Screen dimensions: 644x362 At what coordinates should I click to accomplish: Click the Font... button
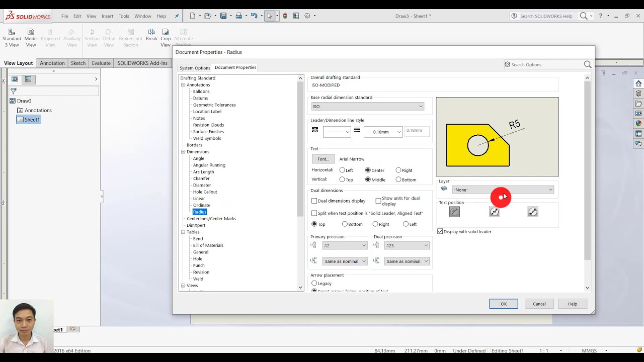pos(323,159)
